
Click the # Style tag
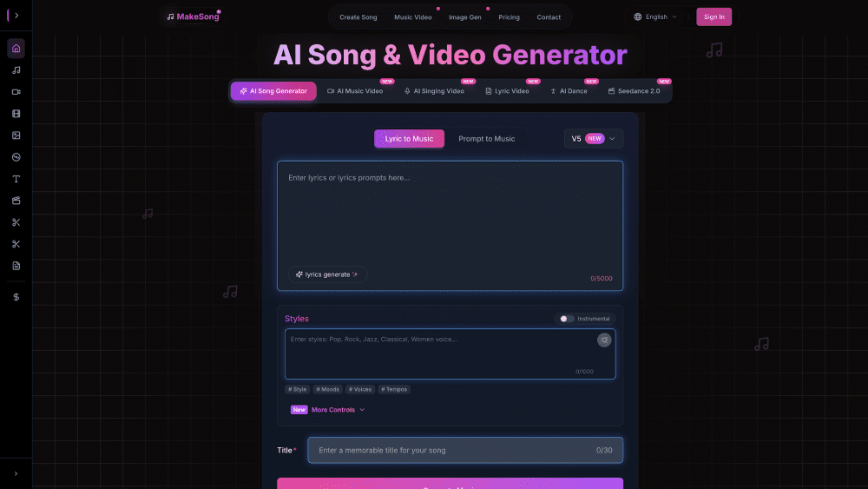click(x=297, y=389)
